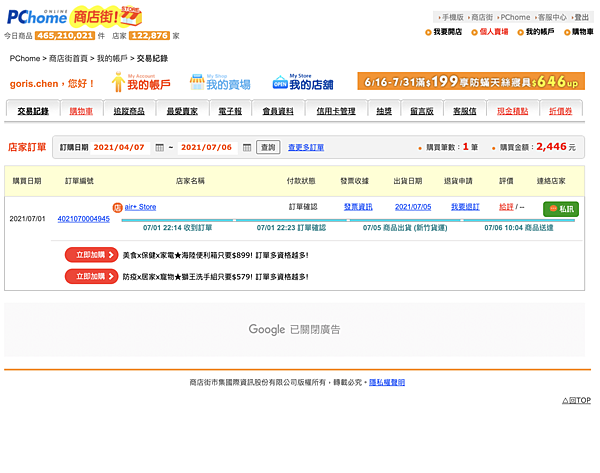Open the 最愛賣家 tab
This screenshot has height=473, width=600.
click(x=182, y=111)
